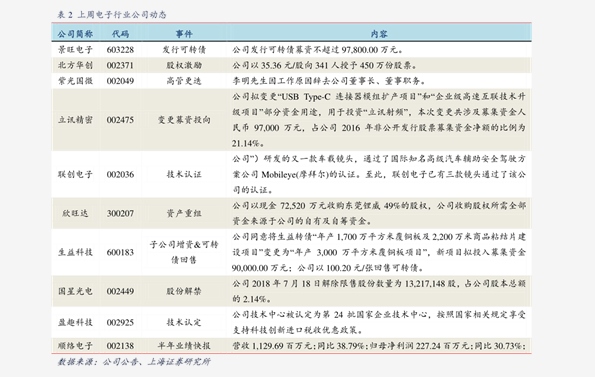Select the 半年业绩快报 event cell
595x377 pixels.
pyautogui.click(x=184, y=346)
